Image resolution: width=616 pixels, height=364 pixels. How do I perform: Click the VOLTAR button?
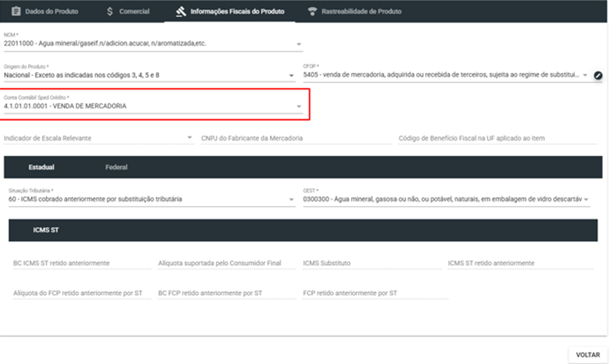tap(588, 355)
